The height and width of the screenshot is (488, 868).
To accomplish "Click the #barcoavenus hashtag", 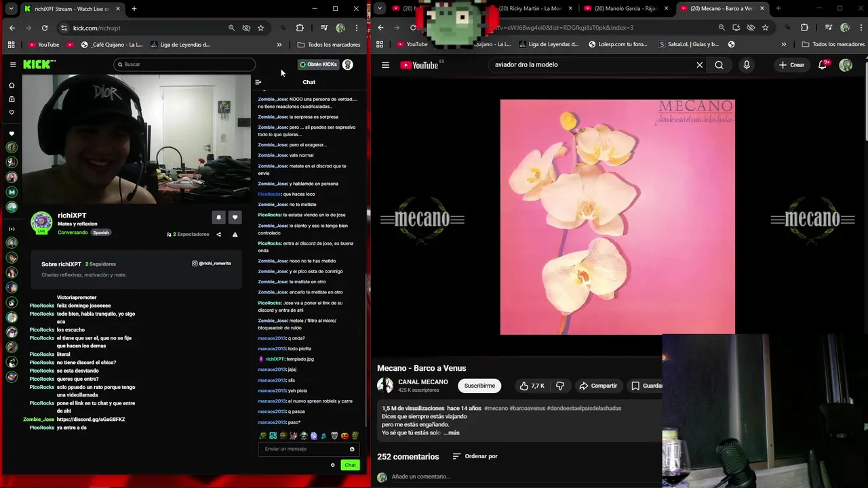I will 527,408.
